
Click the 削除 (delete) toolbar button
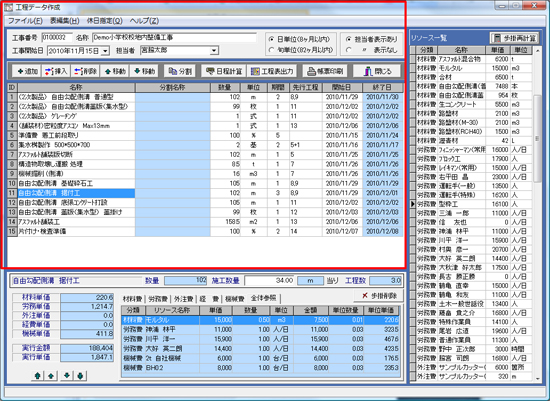[x=85, y=71]
